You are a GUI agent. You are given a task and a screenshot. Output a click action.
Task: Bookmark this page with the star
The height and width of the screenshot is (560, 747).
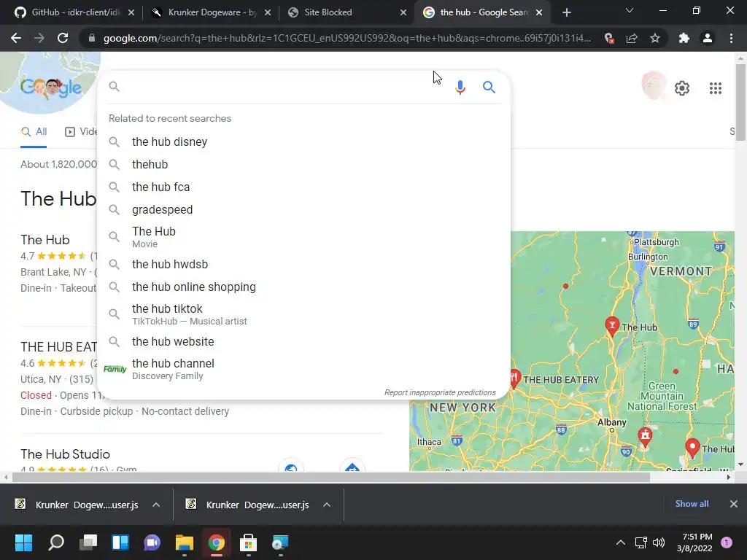(655, 38)
